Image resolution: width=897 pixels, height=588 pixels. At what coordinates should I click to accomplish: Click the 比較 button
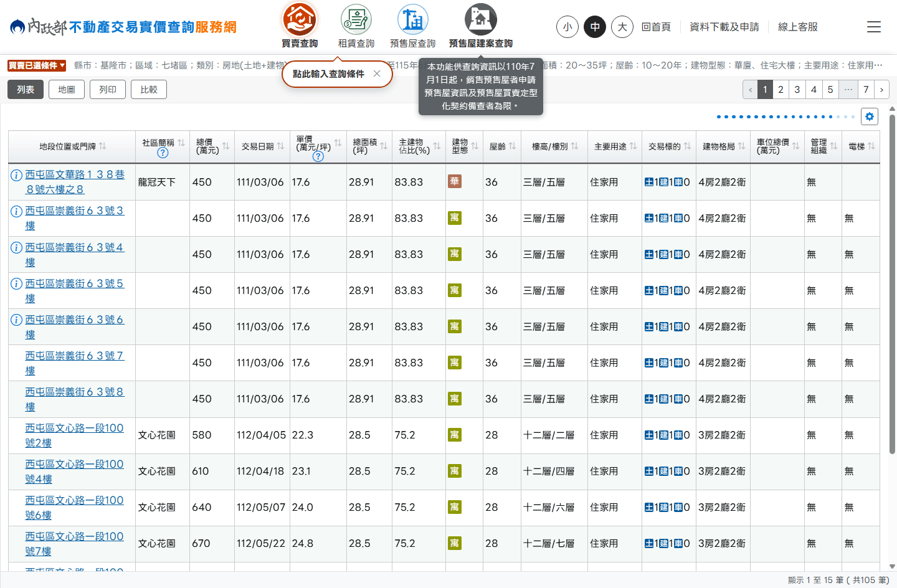[x=149, y=90]
